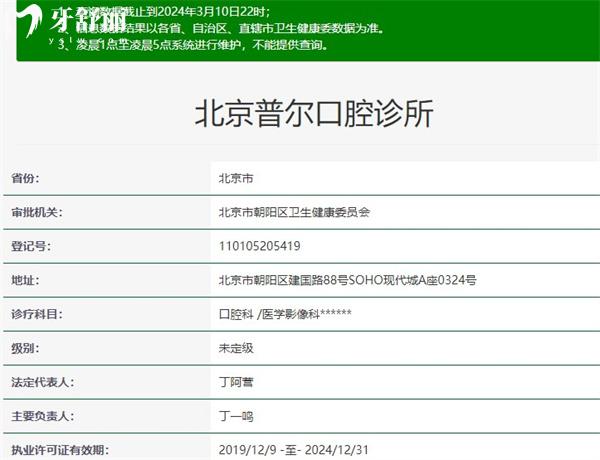The image size is (600, 460).
Task: Click the 级别 label
Action: (x=25, y=348)
